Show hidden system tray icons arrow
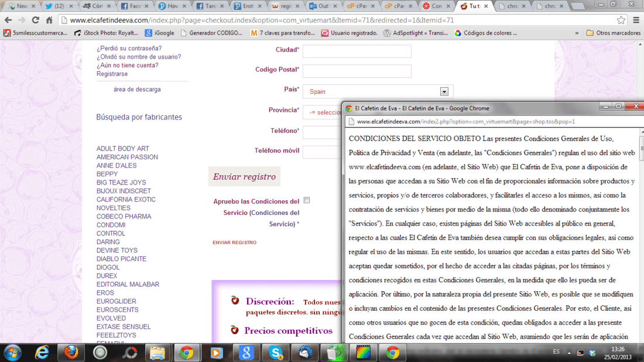The height and width of the screenshot is (362, 644). click(569, 353)
